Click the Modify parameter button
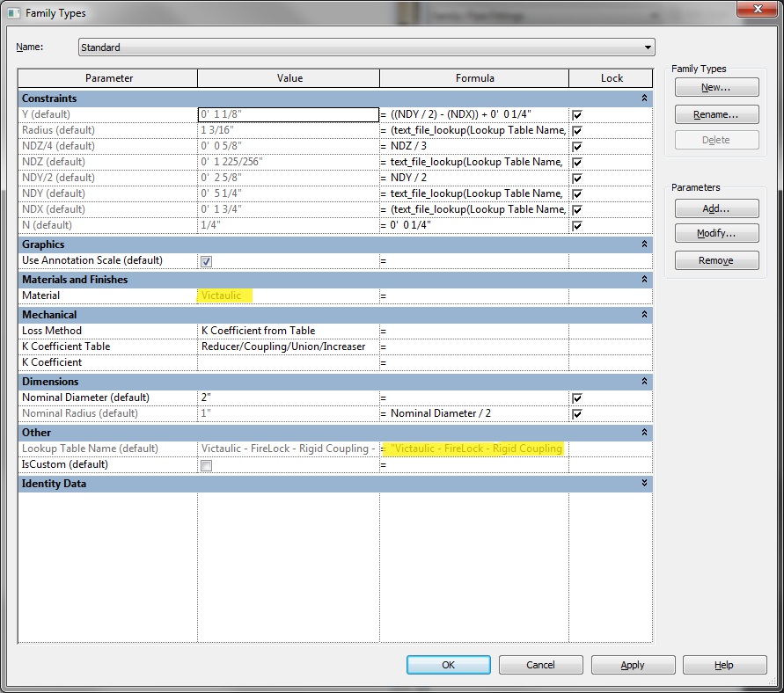The width and height of the screenshot is (784, 693). 715,234
